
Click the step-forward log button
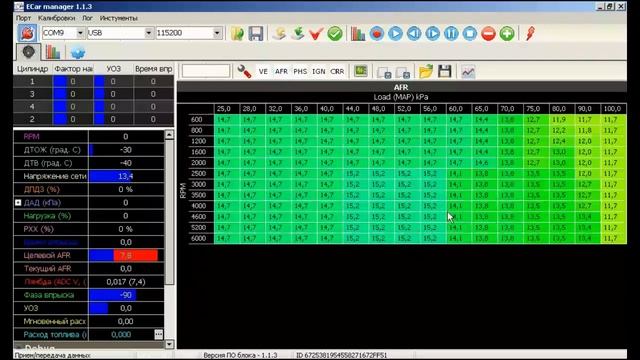pos(433,33)
